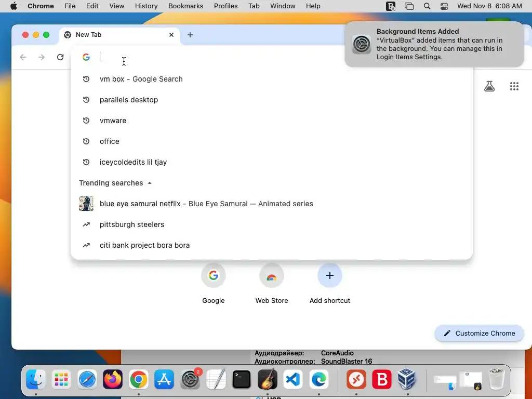
Task: Open Terminal from the Dock
Action: pos(242,379)
